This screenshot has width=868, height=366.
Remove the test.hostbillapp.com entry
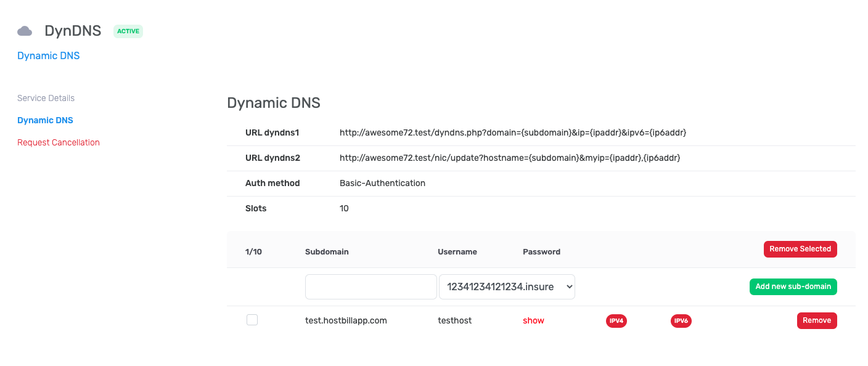click(817, 320)
